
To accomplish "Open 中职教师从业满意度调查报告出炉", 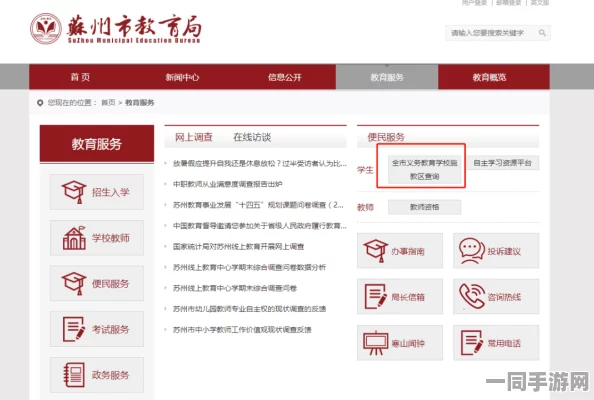I will (227, 184).
